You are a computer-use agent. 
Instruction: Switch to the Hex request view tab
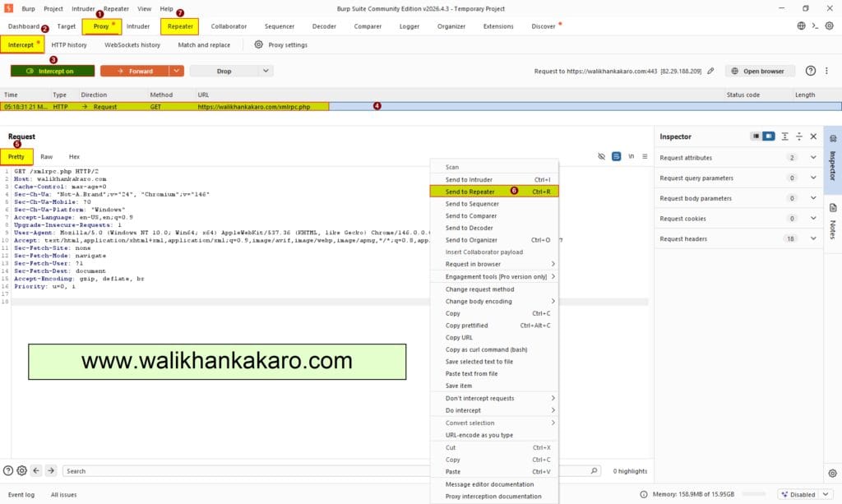[x=74, y=157]
